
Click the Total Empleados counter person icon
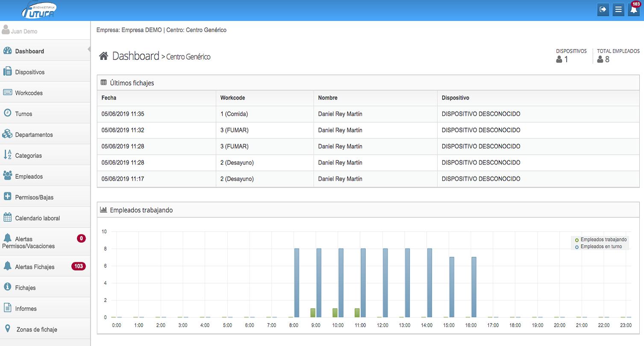[x=600, y=59]
